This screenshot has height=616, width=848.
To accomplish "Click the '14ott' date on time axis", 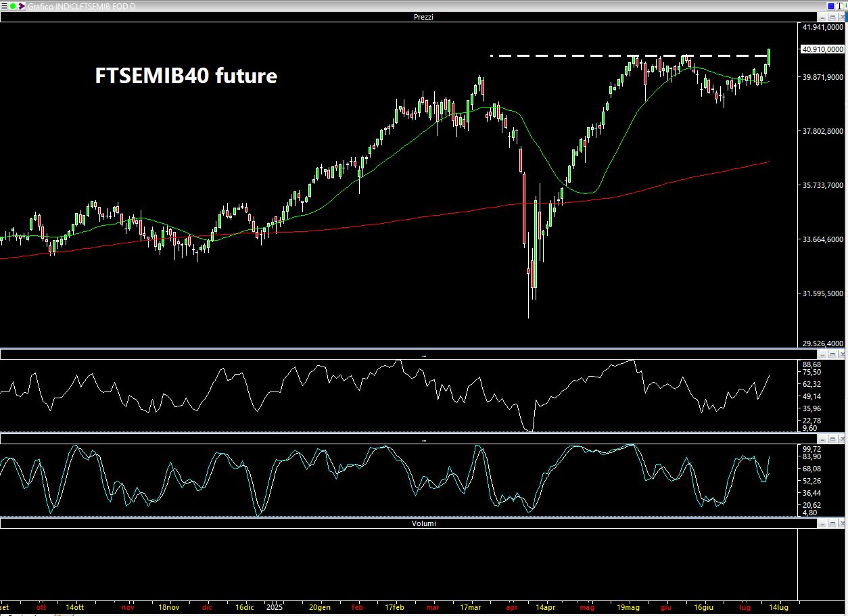I will (74, 607).
